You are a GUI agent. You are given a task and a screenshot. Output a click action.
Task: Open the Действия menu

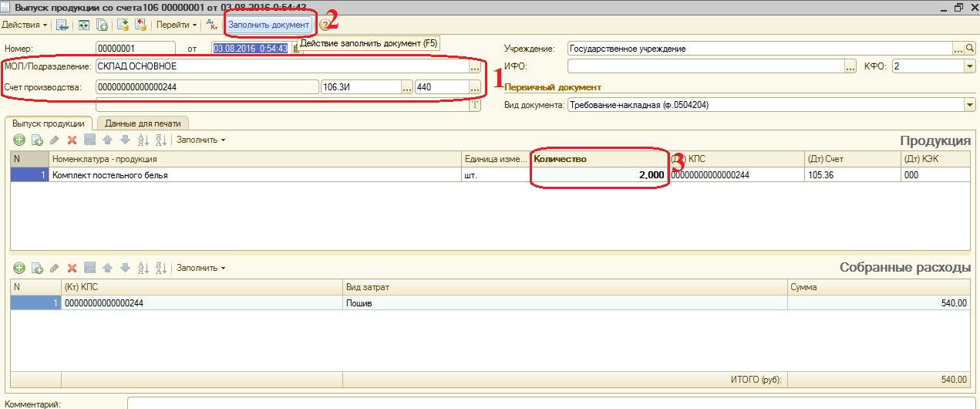click(x=25, y=25)
